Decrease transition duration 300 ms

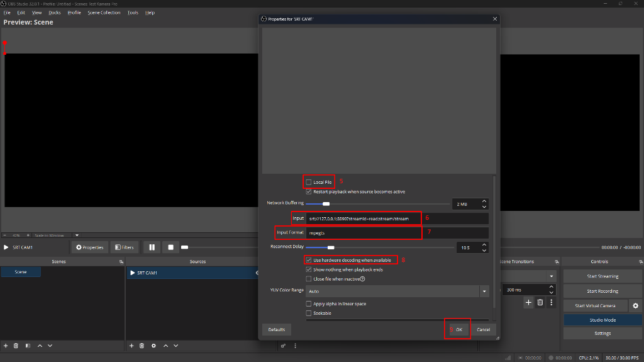(551, 293)
